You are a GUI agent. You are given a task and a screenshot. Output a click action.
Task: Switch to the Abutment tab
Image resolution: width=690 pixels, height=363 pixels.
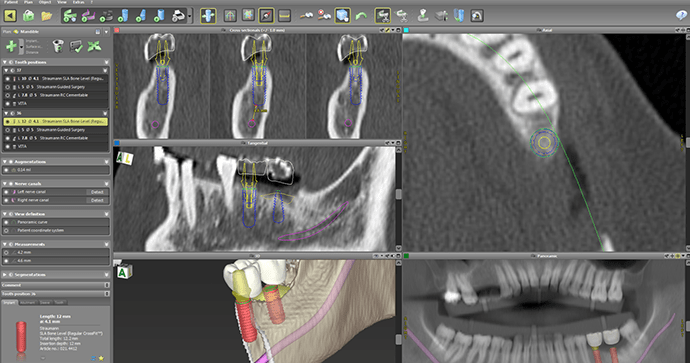28,303
